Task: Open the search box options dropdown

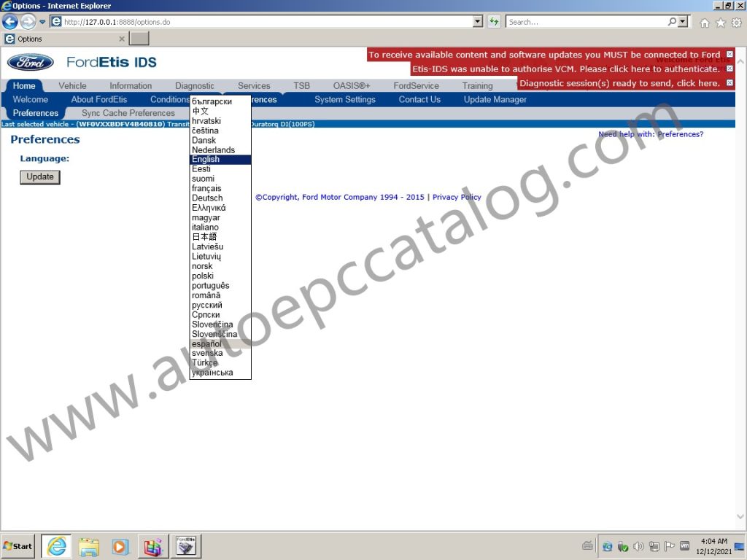Action: (684, 21)
